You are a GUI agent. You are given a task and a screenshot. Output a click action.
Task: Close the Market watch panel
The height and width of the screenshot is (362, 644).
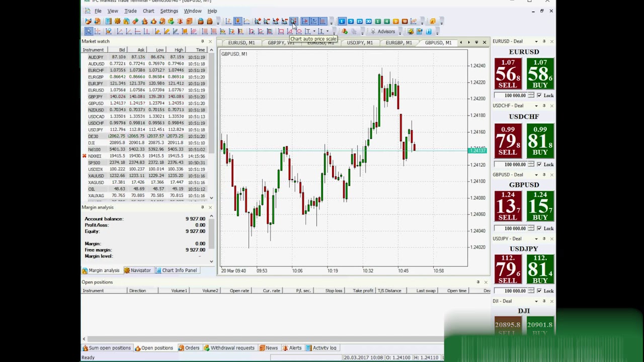pyautogui.click(x=210, y=41)
